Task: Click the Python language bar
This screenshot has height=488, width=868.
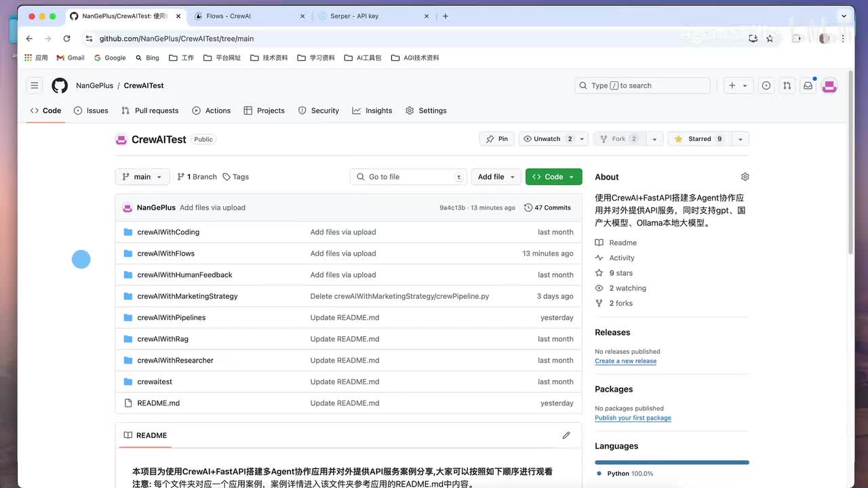Action: point(672,462)
